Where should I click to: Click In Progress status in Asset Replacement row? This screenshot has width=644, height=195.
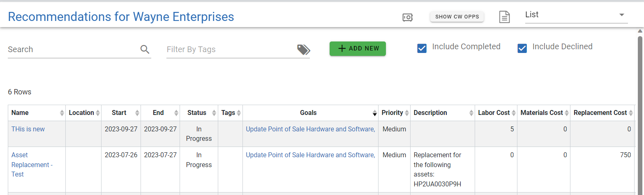click(x=199, y=160)
